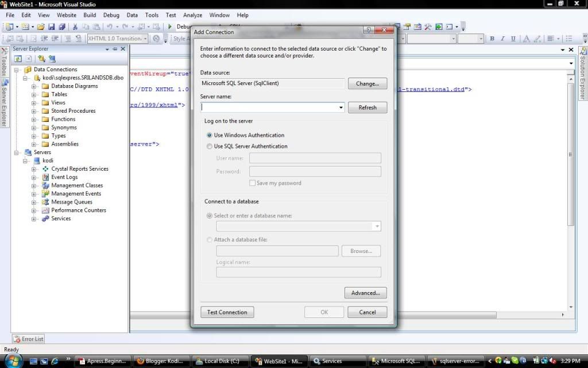Click the New Project icon in toolbar
This screenshot has width=588, height=368.
pos(9,26)
